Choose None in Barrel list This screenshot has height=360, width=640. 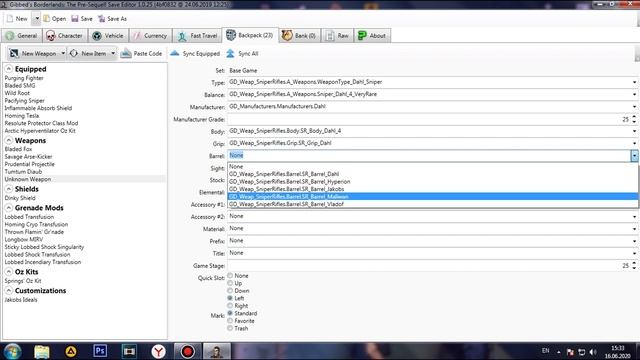click(x=433, y=167)
